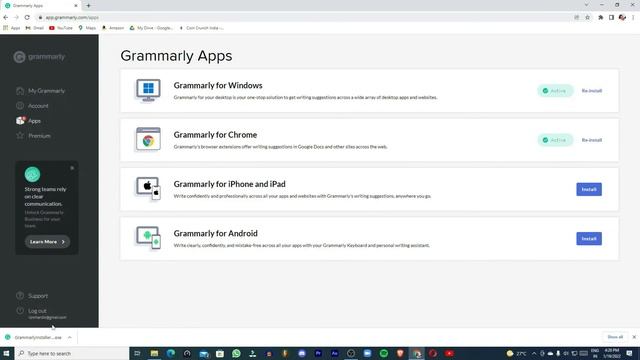
Task: Bookmark this page with the star
Action: click(587, 17)
